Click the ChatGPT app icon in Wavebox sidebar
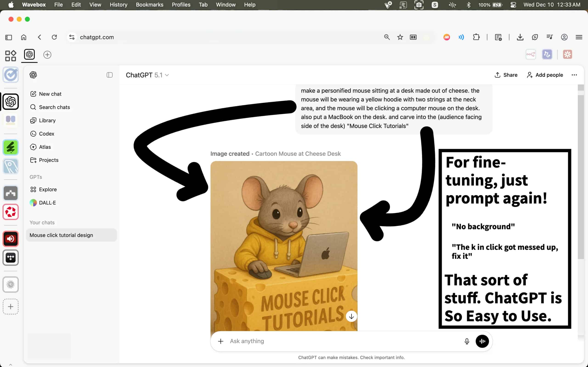Screen dimensions: 588x367 10,102
